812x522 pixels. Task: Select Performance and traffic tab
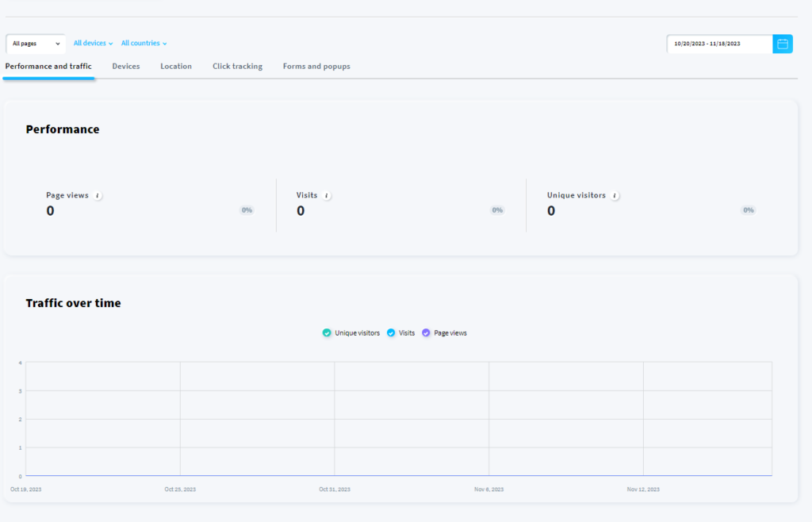tap(48, 67)
